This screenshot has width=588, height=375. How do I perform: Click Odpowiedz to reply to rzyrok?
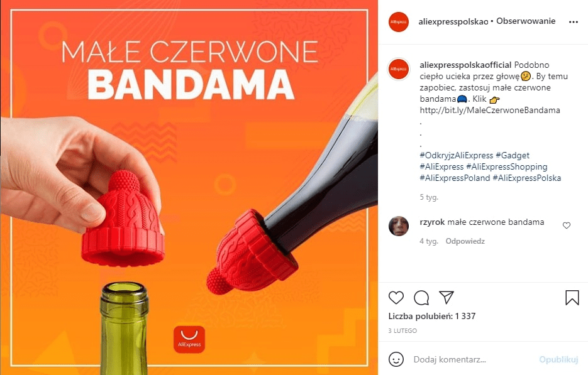tap(465, 241)
